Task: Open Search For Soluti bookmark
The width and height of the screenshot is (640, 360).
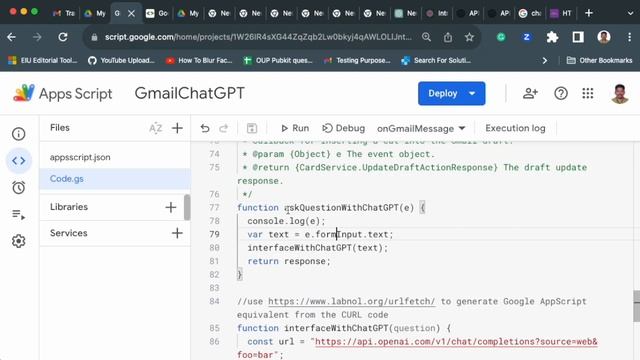Action: coord(436,60)
